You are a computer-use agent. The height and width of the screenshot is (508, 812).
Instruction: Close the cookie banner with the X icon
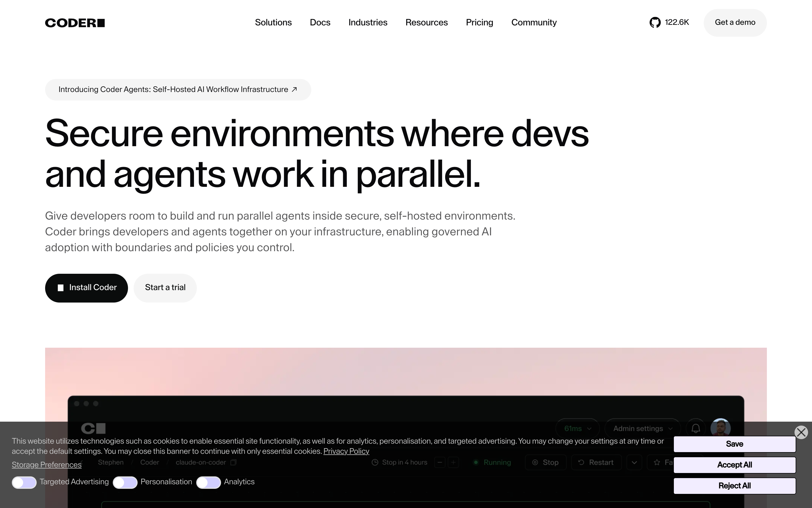point(801,432)
